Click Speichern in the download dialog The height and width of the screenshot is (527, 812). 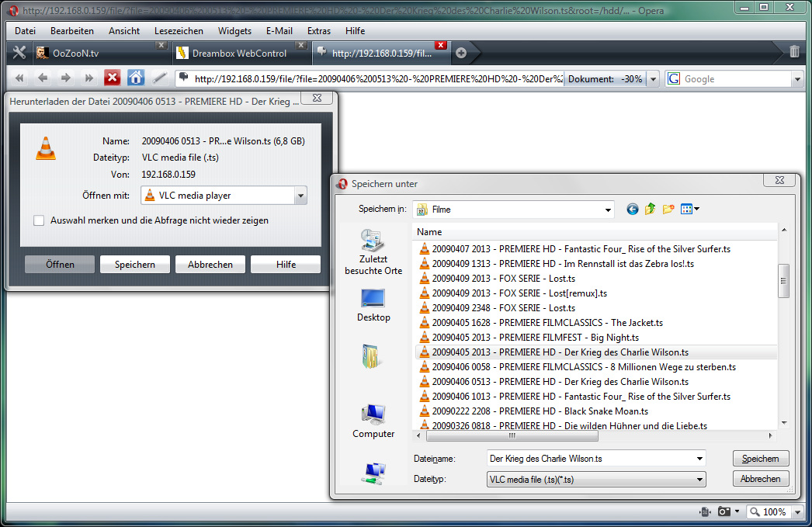point(134,265)
